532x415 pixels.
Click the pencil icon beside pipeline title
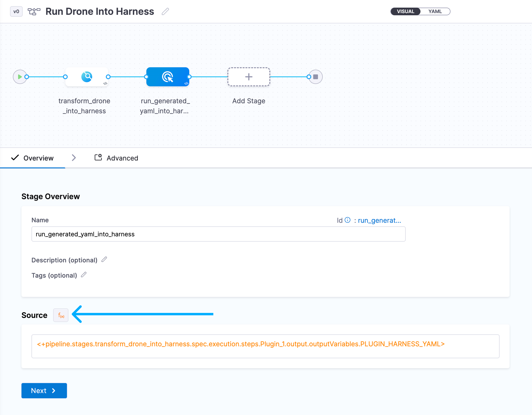(165, 11)
